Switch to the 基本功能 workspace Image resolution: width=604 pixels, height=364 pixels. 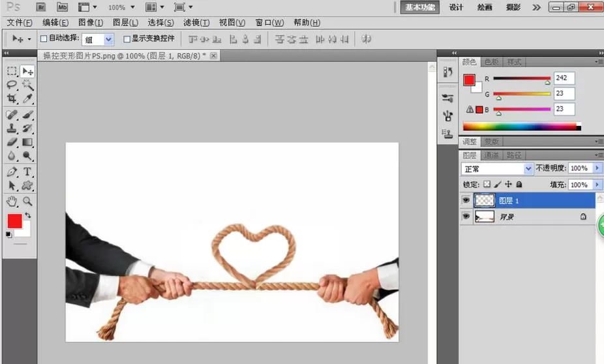(420, 7)
